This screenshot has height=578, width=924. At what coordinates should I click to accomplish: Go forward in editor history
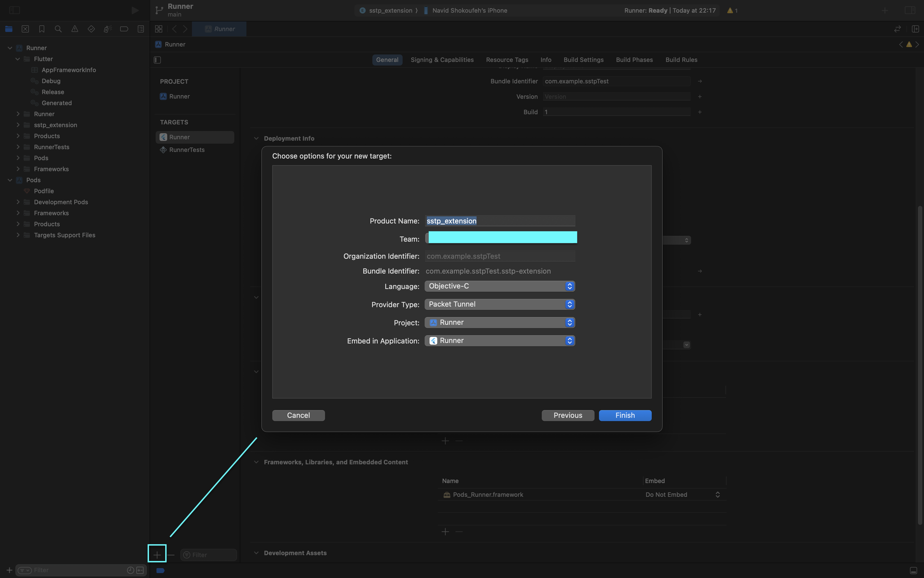[x=185, y=29]
